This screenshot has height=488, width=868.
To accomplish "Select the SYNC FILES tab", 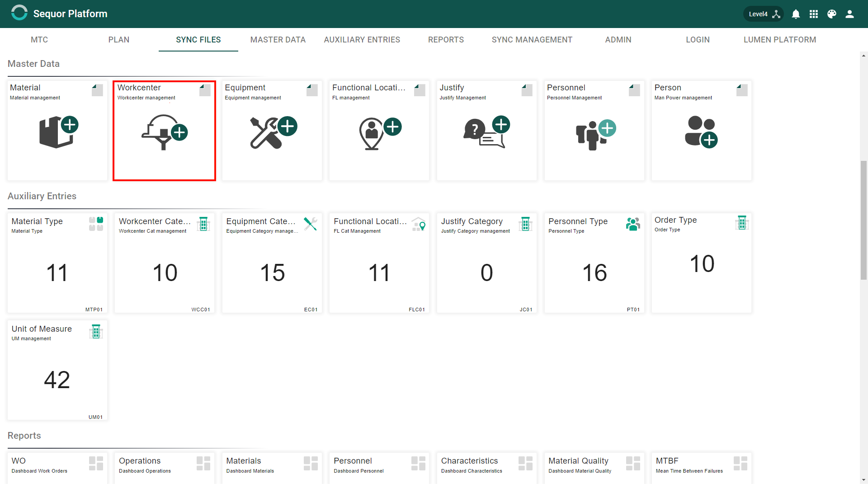I will (198, 40).
